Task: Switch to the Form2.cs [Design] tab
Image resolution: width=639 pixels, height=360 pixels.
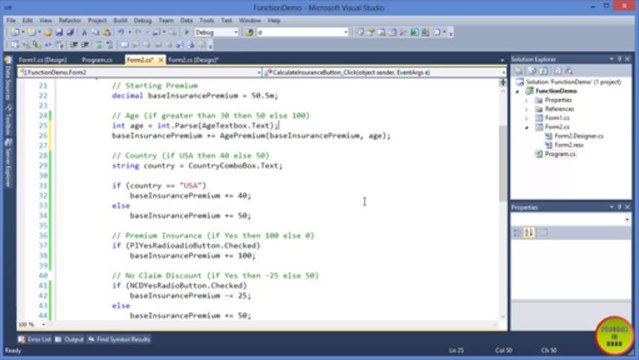Action: click(193, 60)
